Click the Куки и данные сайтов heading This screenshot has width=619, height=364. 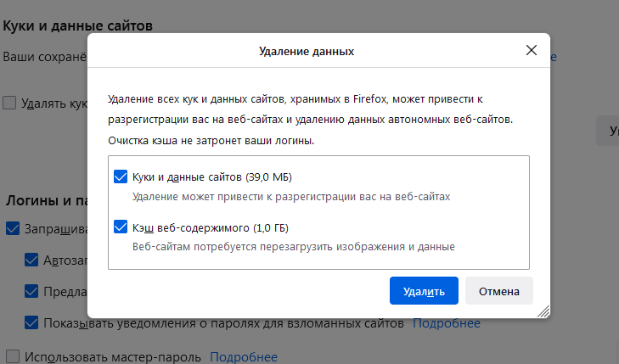point(78,25)
